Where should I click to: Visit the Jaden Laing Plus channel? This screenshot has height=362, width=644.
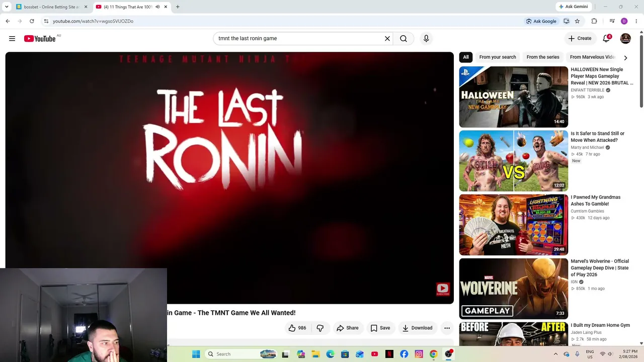click(x=586, y=332)
